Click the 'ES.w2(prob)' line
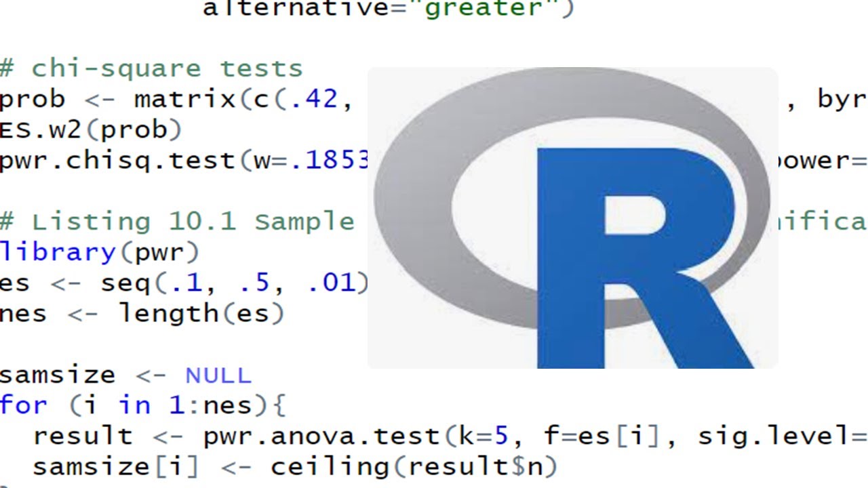868x488 pixels. (91, 129)
